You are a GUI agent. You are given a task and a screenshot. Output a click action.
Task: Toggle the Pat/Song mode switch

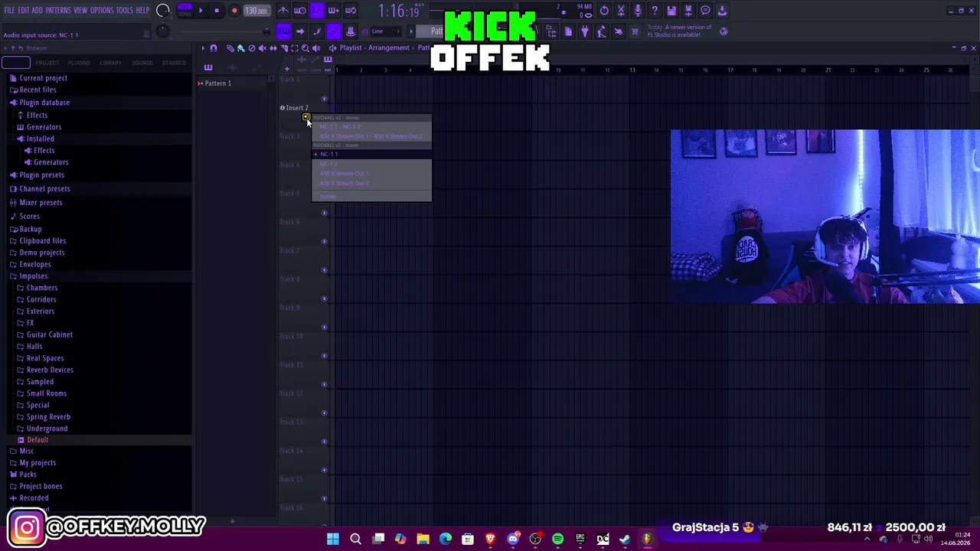click(x=185, y=11)
